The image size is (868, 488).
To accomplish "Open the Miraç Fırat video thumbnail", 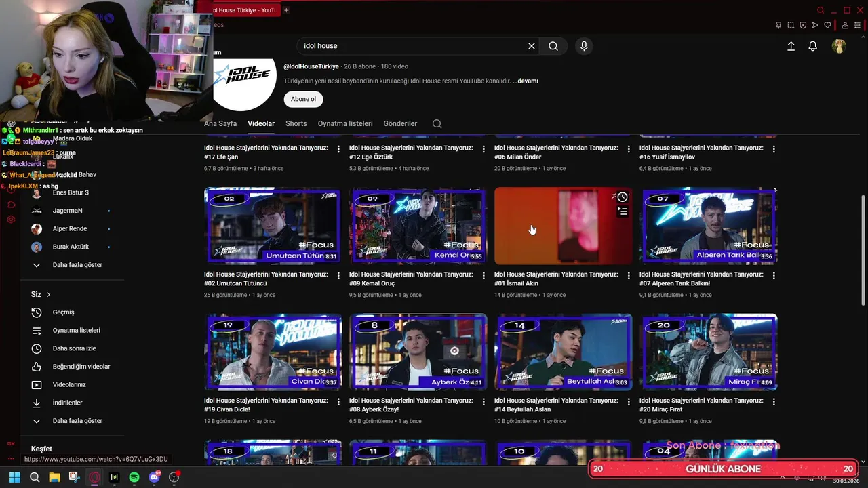I will [x=709, y=352].
